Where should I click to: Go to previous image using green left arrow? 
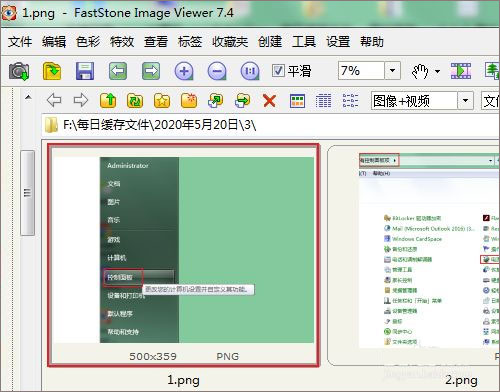pos(118,71)
